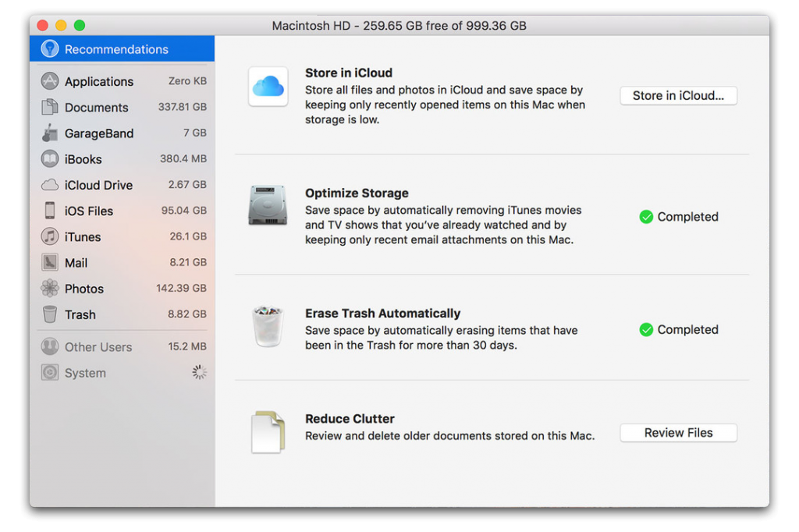Select Trash in the sidebar
The height and width of the screenshot is (532, 799).
click(x=123, y=314)
